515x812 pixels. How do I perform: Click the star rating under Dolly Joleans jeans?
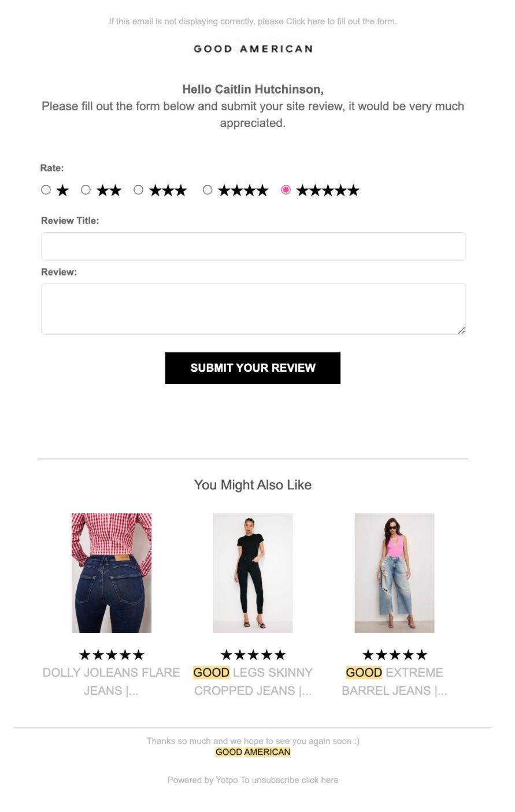pyautogui.click(x=112, y=655)
